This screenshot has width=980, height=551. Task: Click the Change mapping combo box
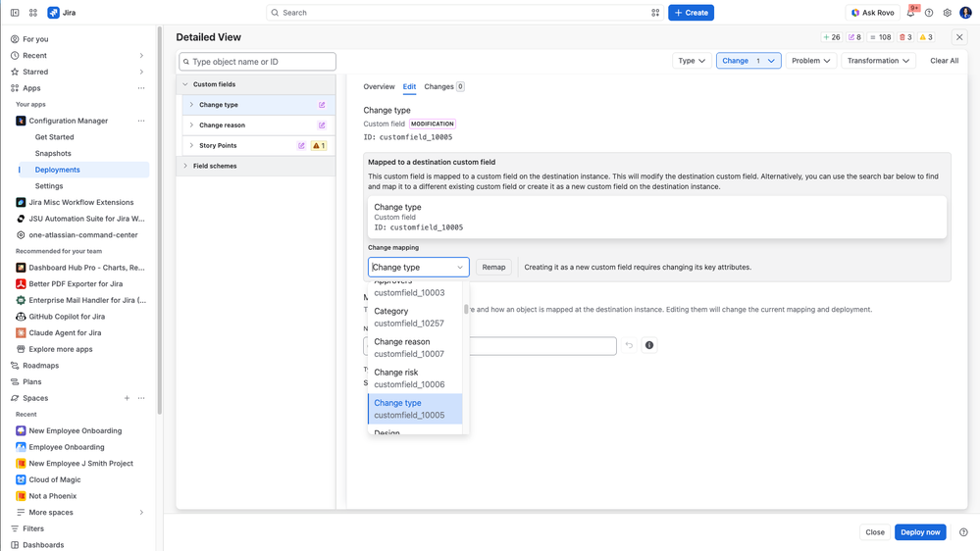(418, 268)
